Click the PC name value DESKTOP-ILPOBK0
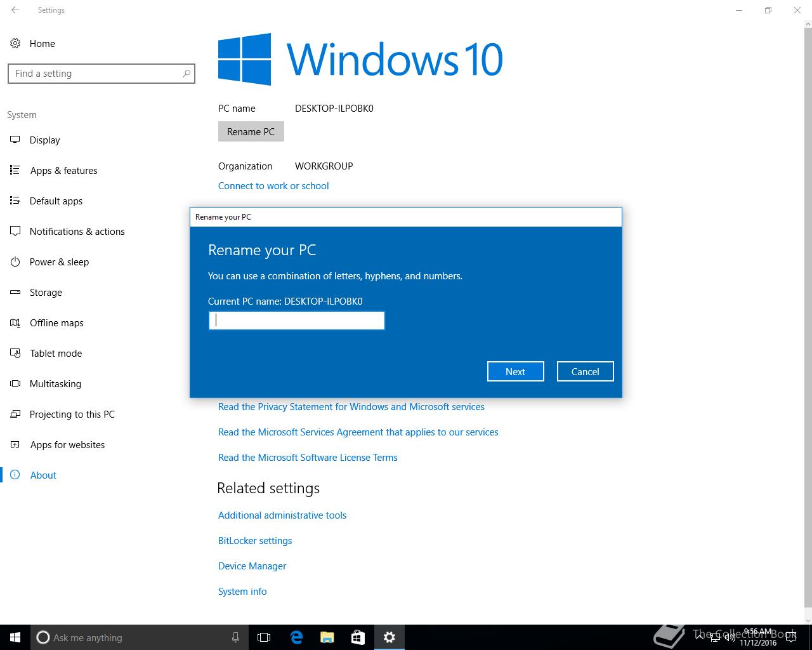This screenshot has height=650, width=812. (334, 108)
